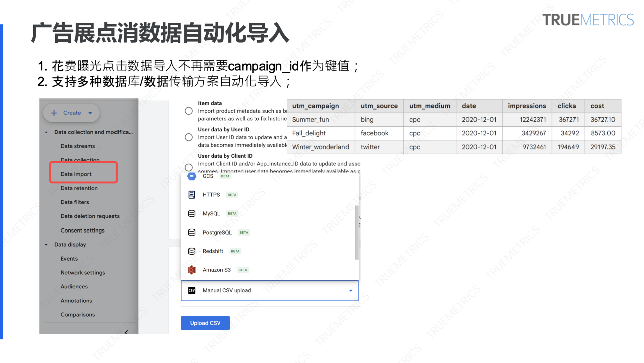The width and height of the screenshot is (644, 363).
Task: Select the Amazon S3 icon
Action: click(x=192, y=270)
